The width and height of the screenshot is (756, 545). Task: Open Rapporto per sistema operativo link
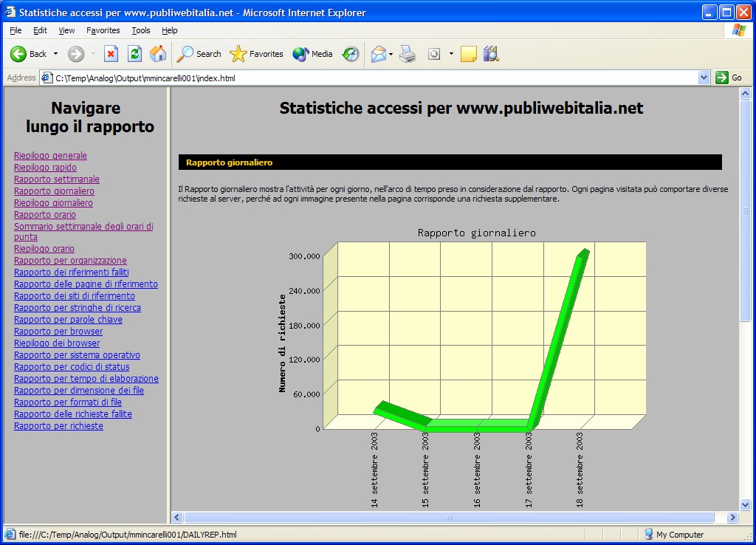click(x=77, y=355)
